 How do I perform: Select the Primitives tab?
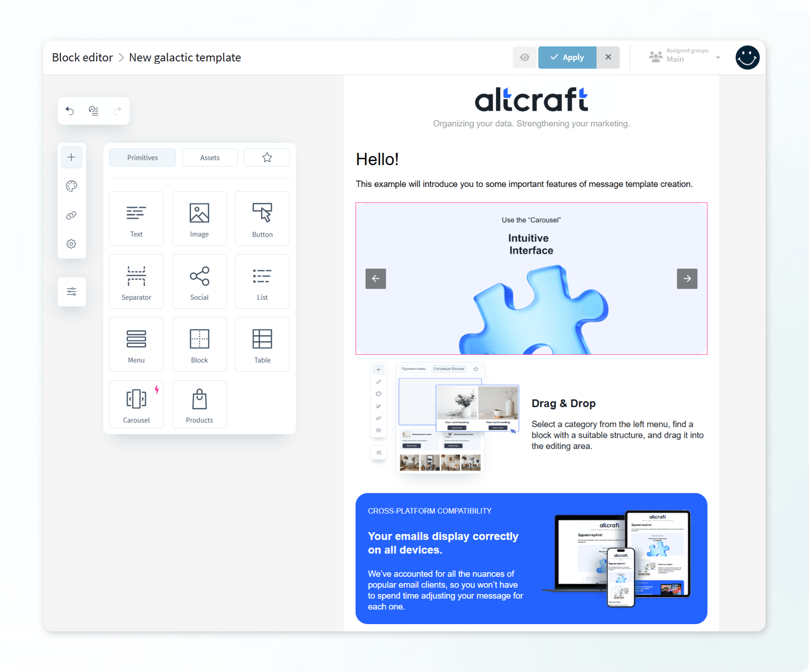pos(142,157)
